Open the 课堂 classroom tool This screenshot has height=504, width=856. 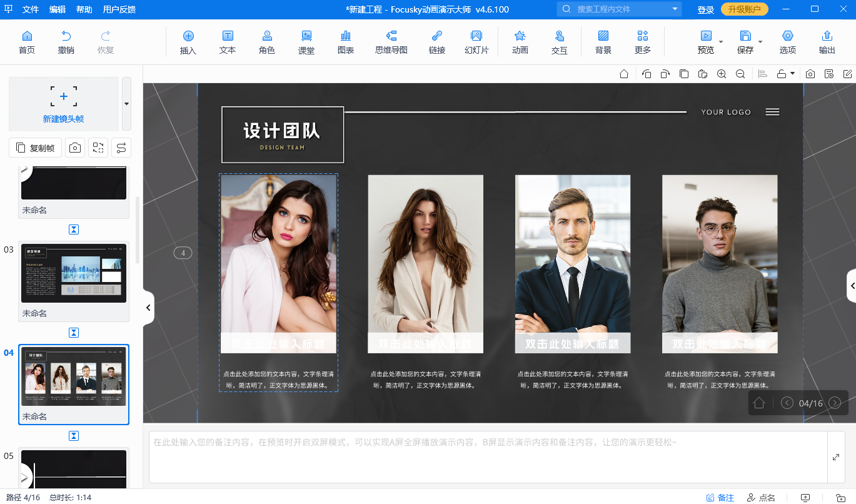tap(306, 42)
